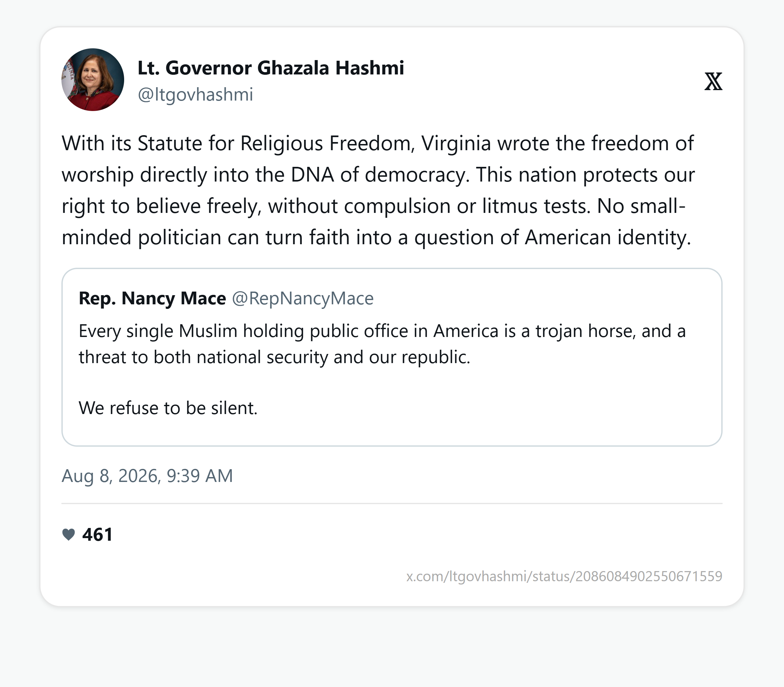
Task: Click the divider above the likes row
Action: coord(392,503)
